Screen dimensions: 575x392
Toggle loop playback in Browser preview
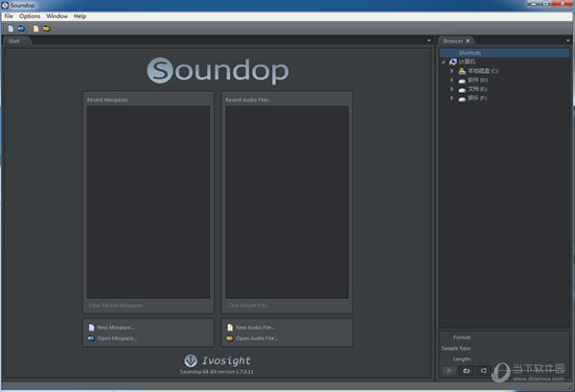(467, 371)
